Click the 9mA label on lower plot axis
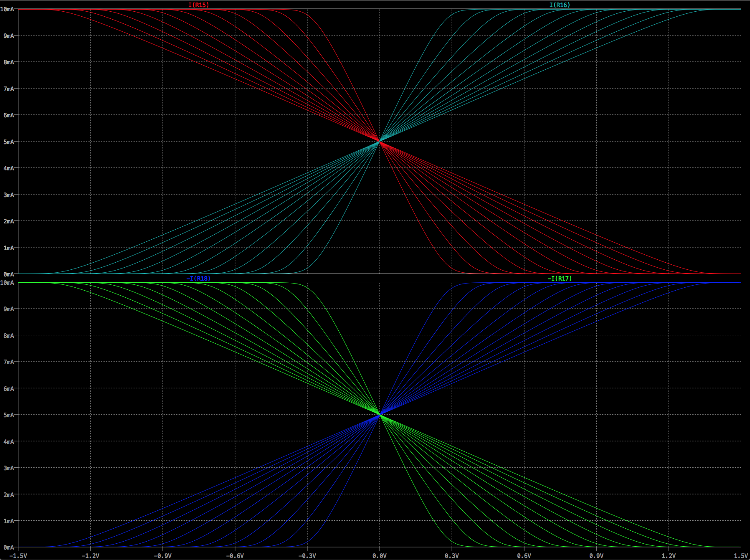This screenshot has height=560, width=750. [x=9, y=309]
